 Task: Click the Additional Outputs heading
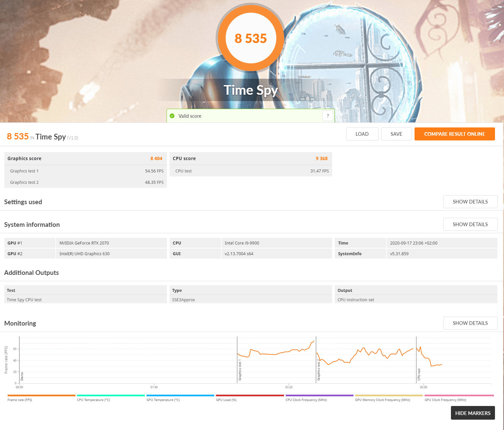pos(31,273)
